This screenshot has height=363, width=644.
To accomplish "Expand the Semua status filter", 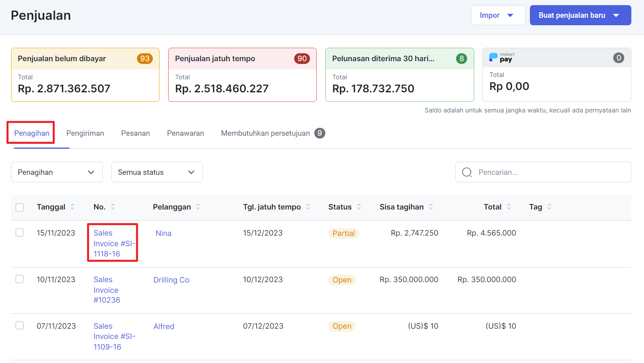I will click(157, 172).
